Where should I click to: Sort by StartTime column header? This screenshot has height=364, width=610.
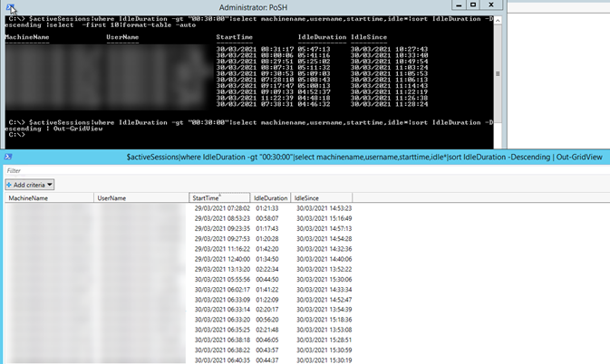219,197
